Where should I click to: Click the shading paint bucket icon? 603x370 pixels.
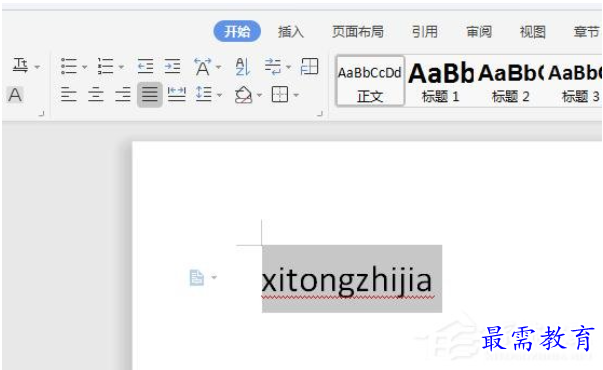(243, 95)
